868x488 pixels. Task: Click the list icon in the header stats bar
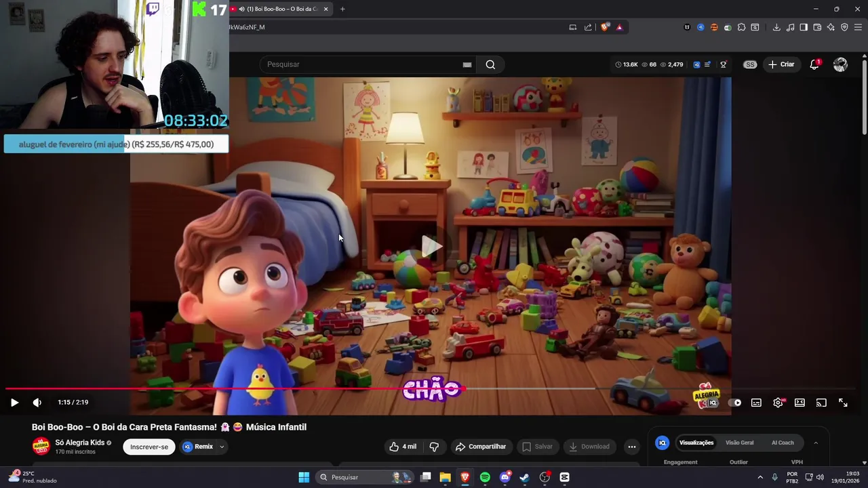click(707, 64)
